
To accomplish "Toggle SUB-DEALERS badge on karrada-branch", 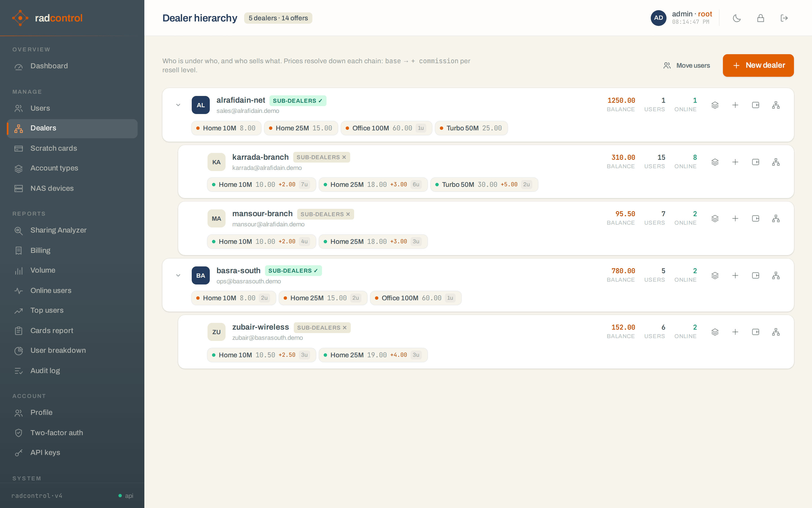I will coord(321,157).
